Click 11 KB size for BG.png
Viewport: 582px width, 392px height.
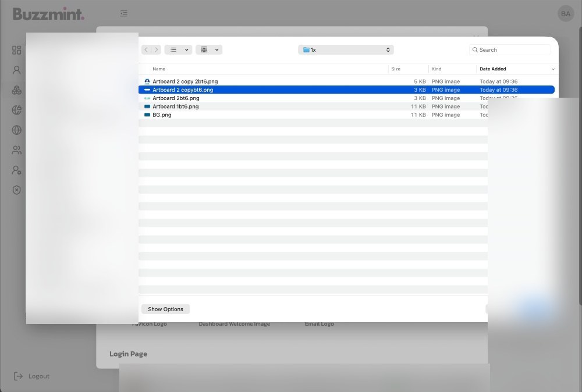pyautogui.click(x=418, y=115)
